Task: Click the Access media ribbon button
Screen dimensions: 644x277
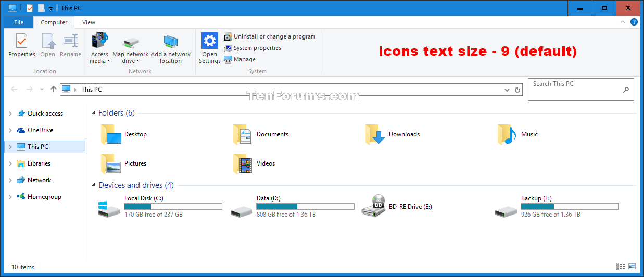Action: 99,48
